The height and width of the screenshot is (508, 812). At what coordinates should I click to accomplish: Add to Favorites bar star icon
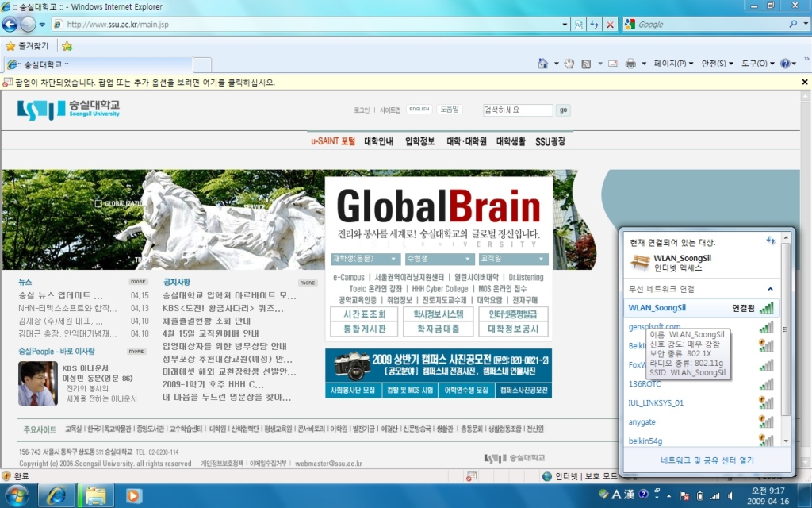coord(67,46)
